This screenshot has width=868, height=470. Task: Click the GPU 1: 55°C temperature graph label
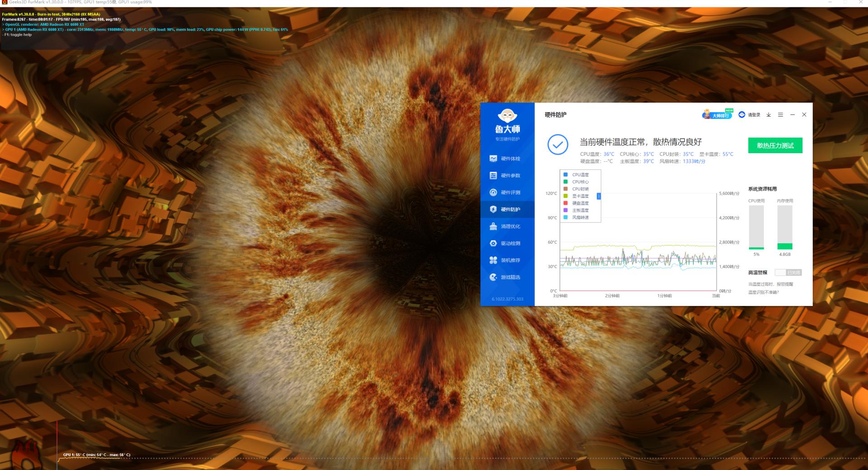click(x=97, y=455)
